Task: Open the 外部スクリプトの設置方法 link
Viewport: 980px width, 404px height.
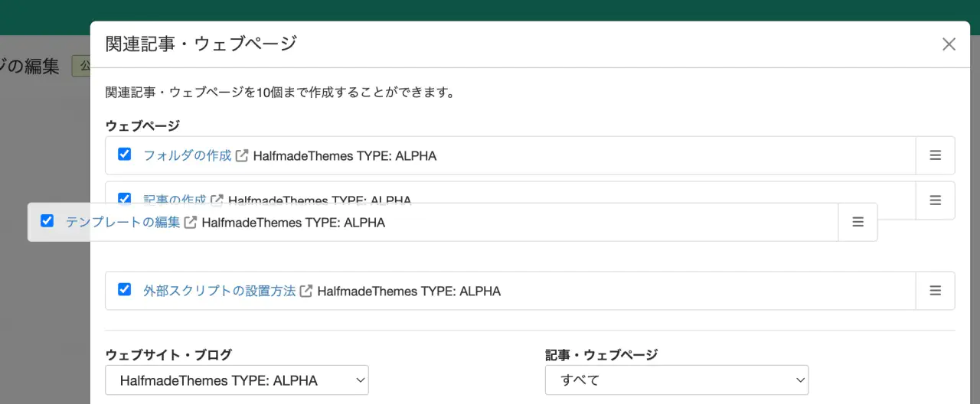Action: (x=219, y=292)
